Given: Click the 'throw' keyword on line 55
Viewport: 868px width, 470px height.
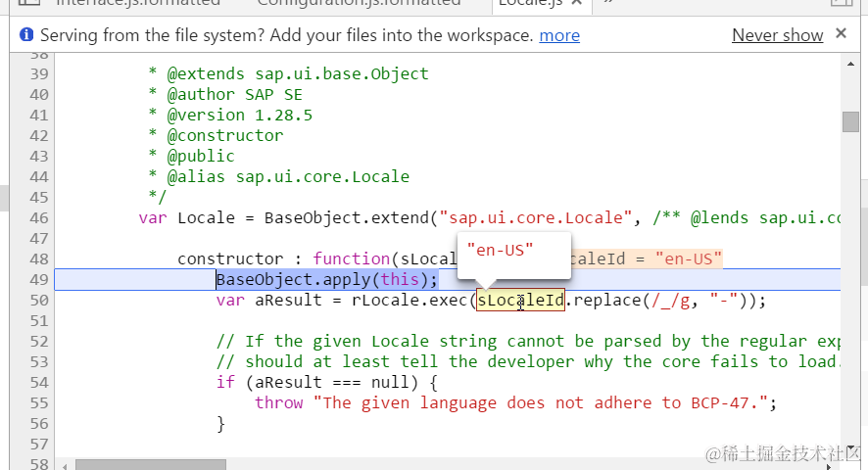Looking at the screenshot, I should click(x=278, y=403).
